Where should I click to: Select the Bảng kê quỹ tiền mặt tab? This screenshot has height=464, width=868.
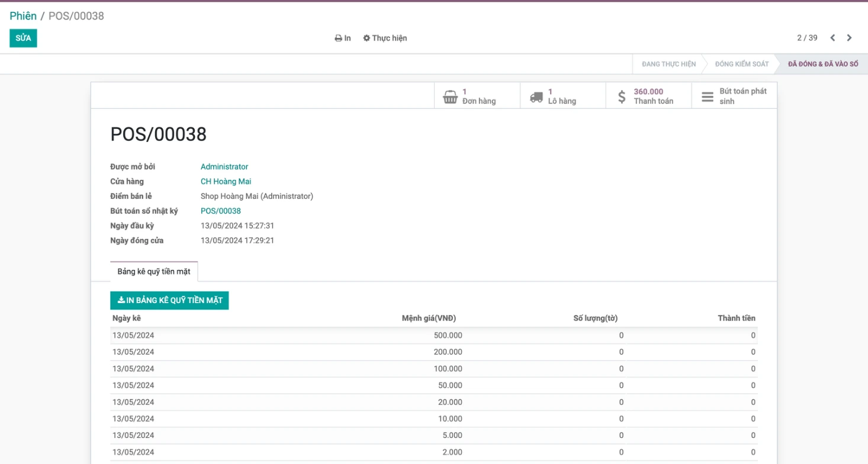tap(154, 272)
